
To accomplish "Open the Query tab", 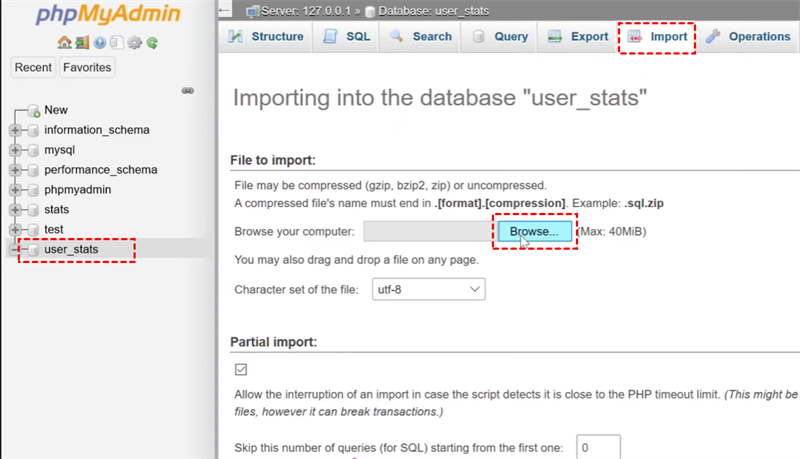I will 501,37.
